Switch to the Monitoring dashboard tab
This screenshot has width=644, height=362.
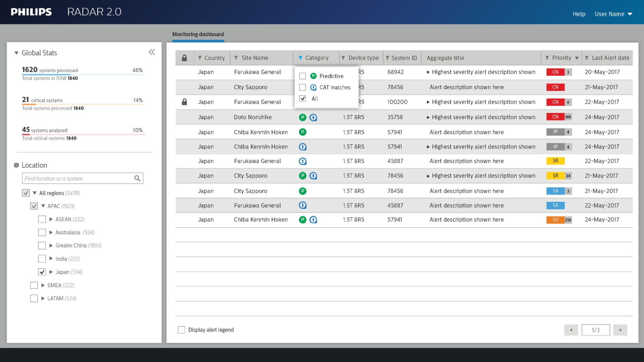pyautogui.click(x=198, y=34)
